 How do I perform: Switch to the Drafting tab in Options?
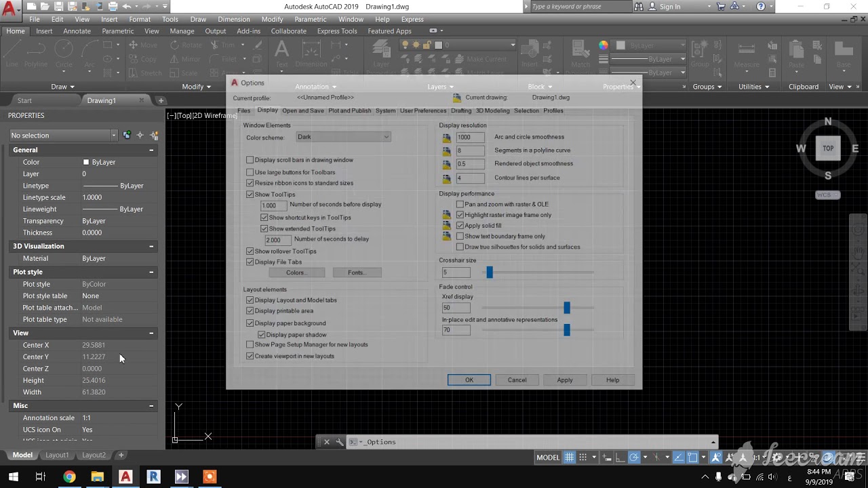[x=461, y=110]
